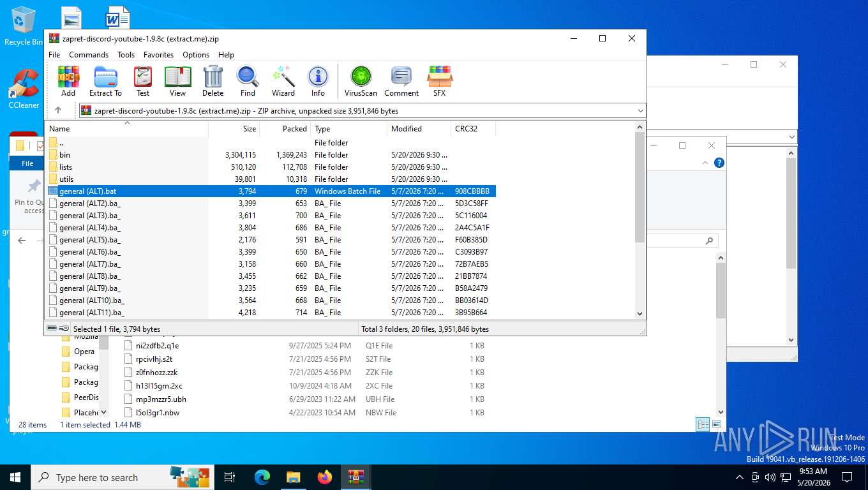Select the lists folder row
This screenshot has height=490, width=868.
click(x=270, y=167)
